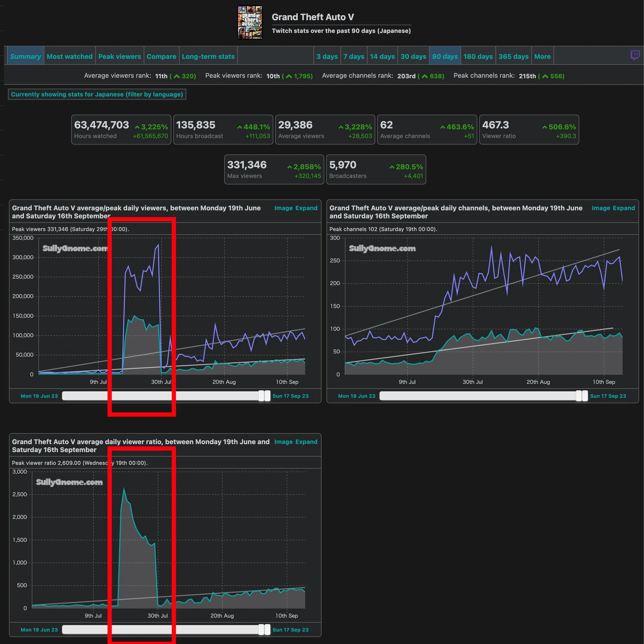Viewport: 644px width, 644px height.
Task: Click 'Mon 19 Jun 23' under daily channels chart
Action: pos(357,396)
